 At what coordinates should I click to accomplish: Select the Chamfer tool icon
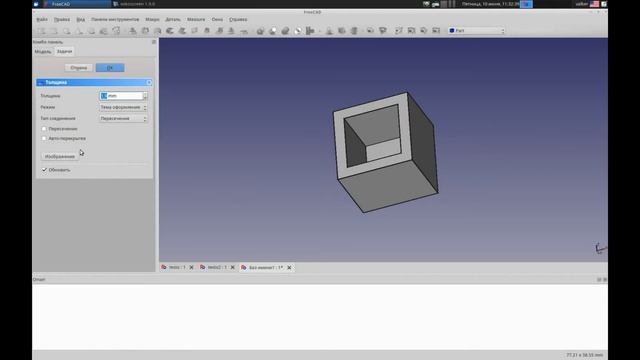coord(182,31)
